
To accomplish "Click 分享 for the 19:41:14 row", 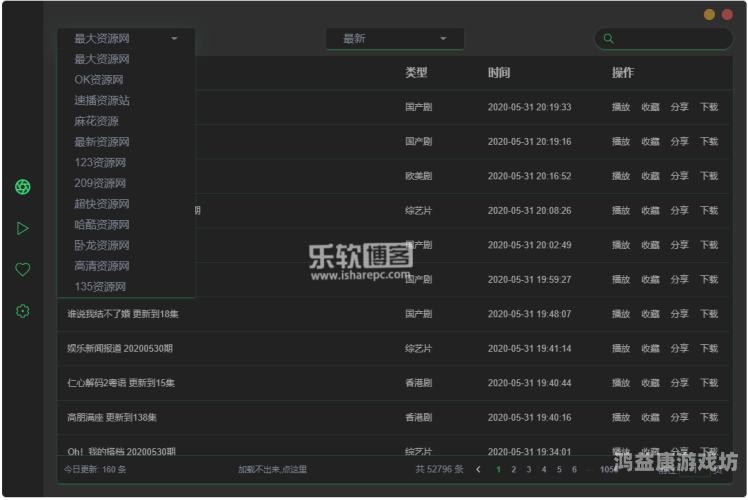I will pyautogui.click(x=679, y=348).
